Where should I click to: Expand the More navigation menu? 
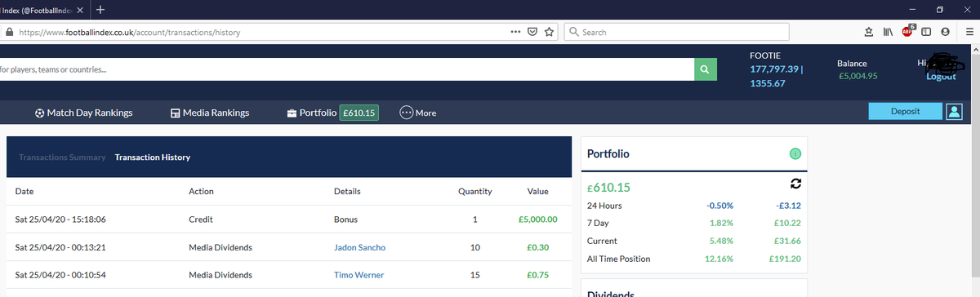(x=417, y=113)
